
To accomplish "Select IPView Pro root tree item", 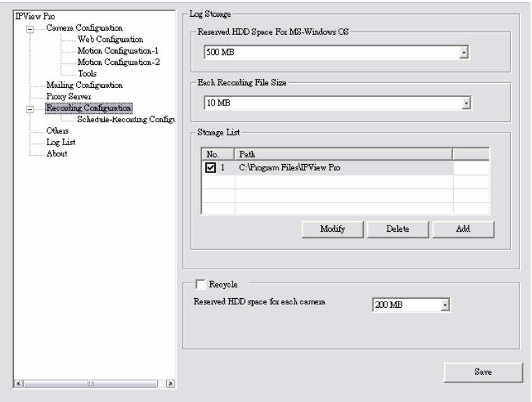I will (x=36, y=16).
